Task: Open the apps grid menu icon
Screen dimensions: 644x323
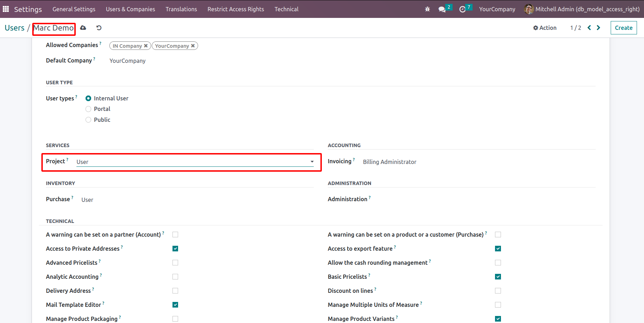Action: coord(6,9)
